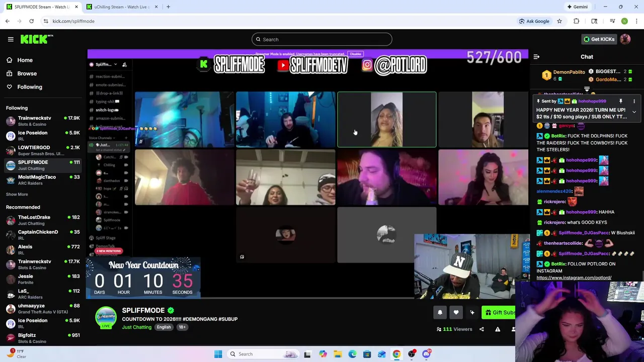644x362 pixels.
Task: Open the Kick hamburger sidebar menu
Action: tap(11, 39)
